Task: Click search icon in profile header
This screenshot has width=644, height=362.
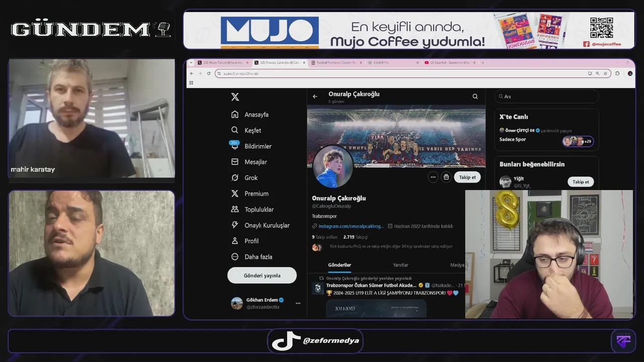Action: point(475,97)
